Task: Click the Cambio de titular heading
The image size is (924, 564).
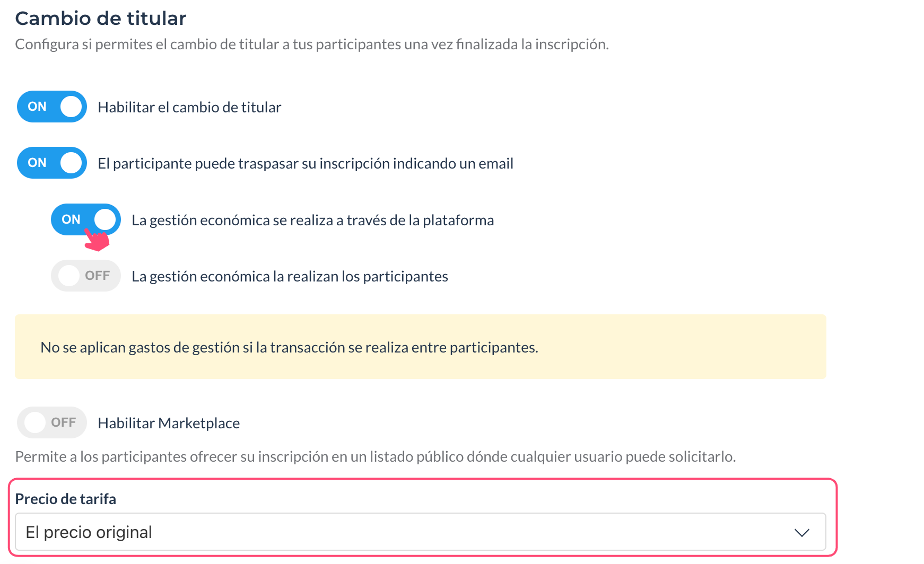Action: coord(101,19)
